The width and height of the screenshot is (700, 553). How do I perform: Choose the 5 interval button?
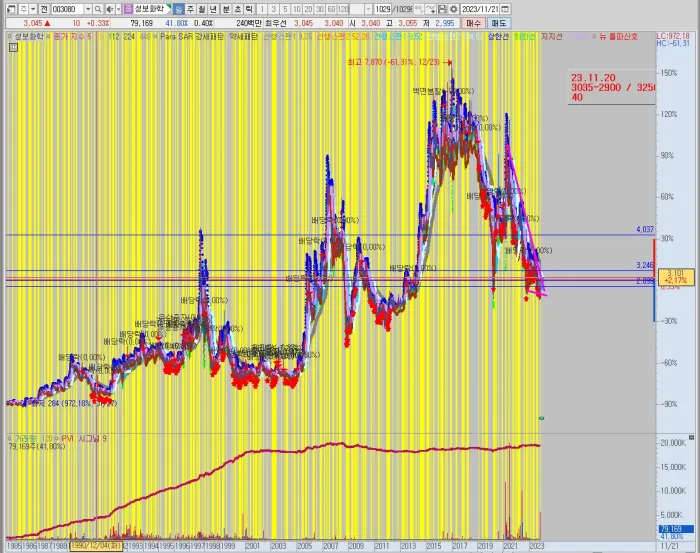285,9
